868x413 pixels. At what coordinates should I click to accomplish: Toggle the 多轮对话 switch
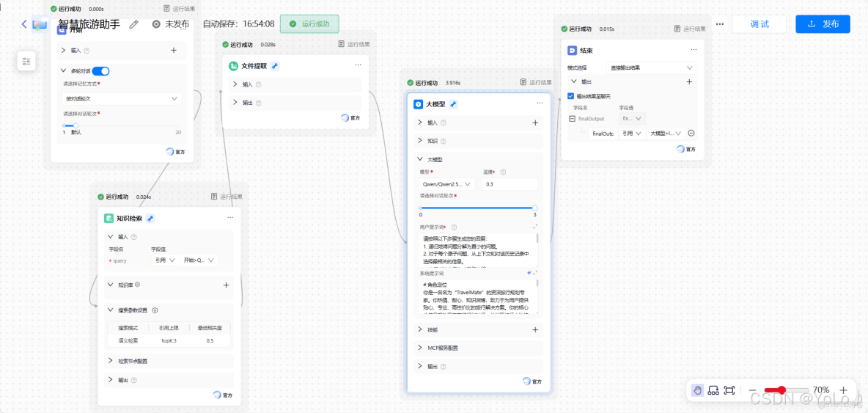tap(100, 71)
